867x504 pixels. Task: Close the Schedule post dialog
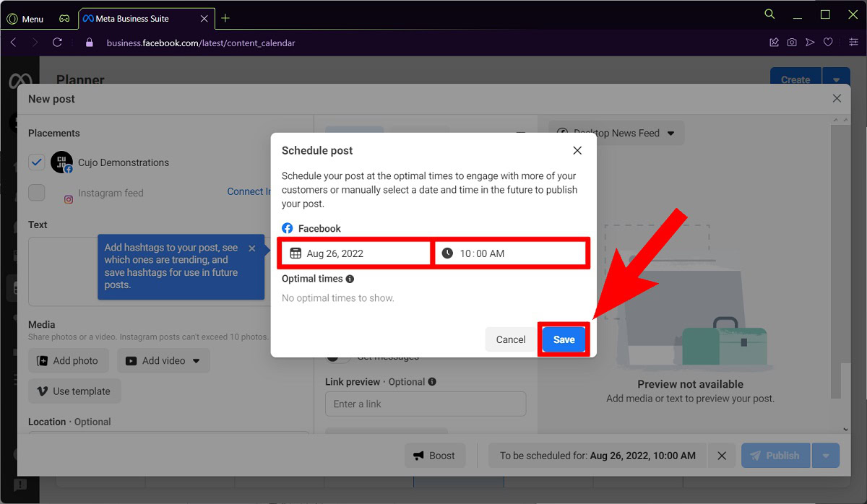click(577, 150)
